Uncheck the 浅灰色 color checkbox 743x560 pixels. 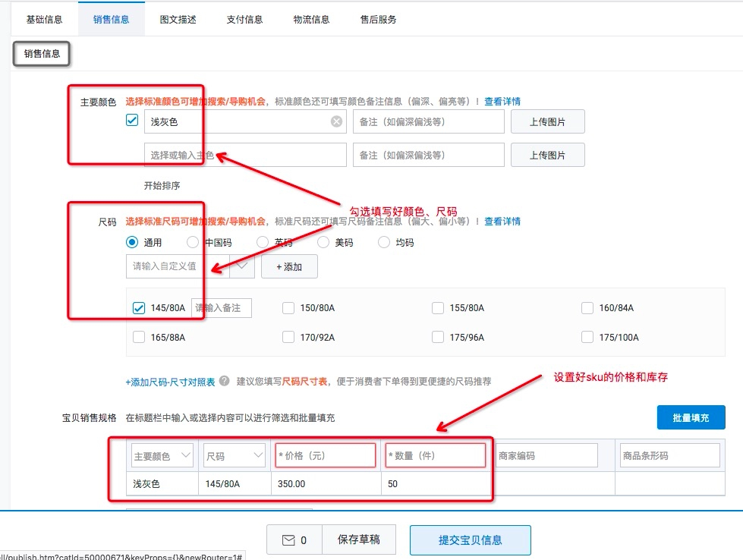pos(132,121)
